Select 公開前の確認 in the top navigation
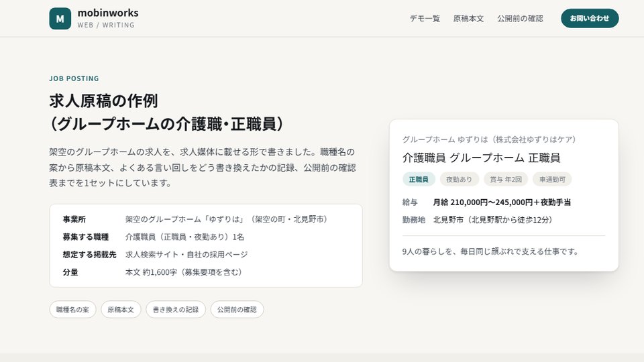Viewport: 644px width, 362px height. pyautogui.click(x=520, y=19)
